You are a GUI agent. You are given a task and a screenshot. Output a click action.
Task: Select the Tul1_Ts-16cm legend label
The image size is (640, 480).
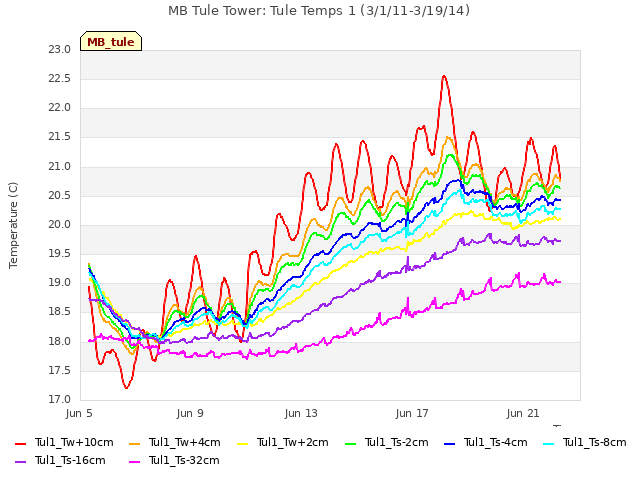[x=70, y=460]
